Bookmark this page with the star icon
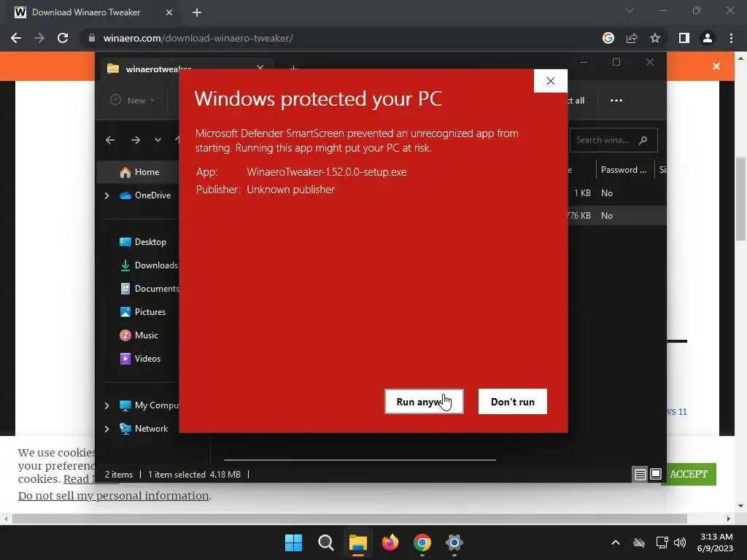The width and height of the screenshot is (747, 560). [655, 38]
